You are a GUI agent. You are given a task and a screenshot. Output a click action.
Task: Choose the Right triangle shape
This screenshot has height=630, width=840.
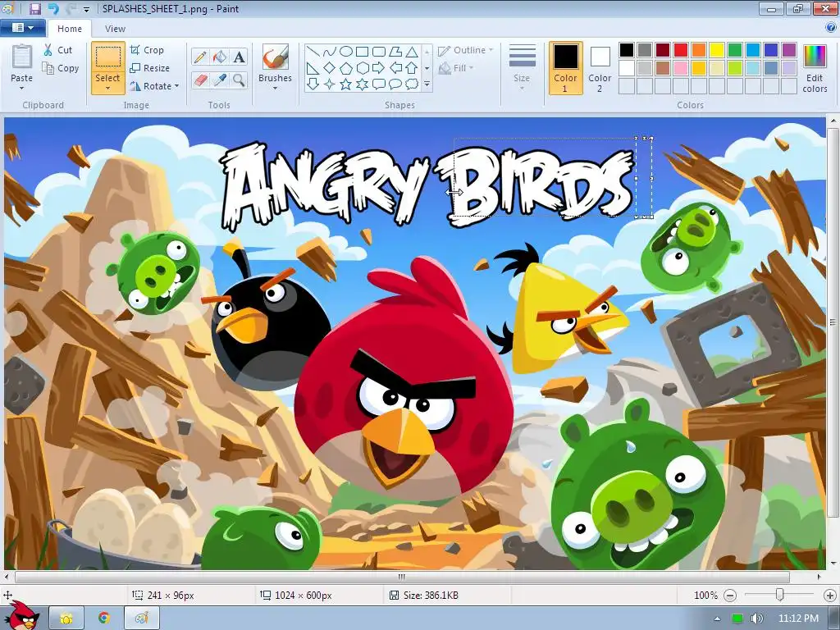click(x=313, y=68)
